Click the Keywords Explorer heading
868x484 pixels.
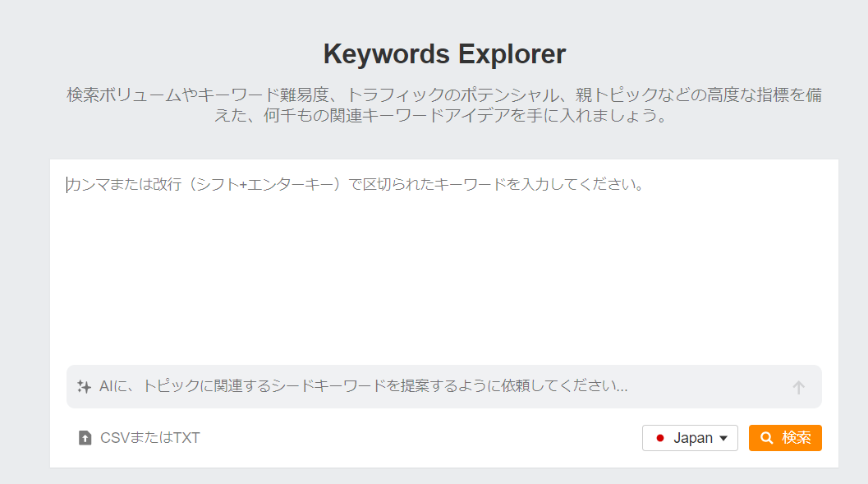[x=444, y=54]
